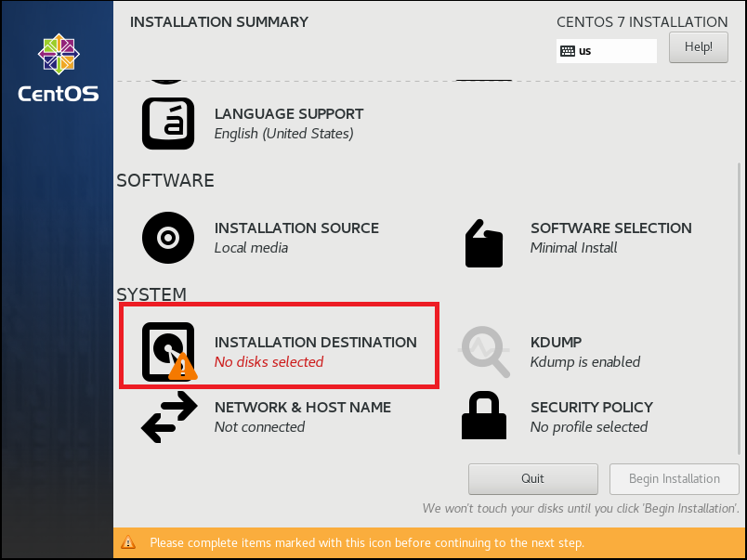747x560 pixels.
Task: Open the Kdump magnifier icon
Action: (x=484, y=352)
